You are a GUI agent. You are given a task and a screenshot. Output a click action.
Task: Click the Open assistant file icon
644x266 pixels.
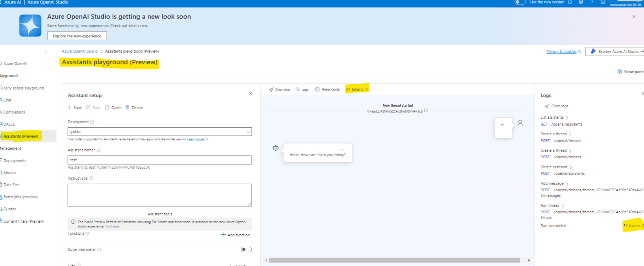pyautogui.click(x=107, y=107)
